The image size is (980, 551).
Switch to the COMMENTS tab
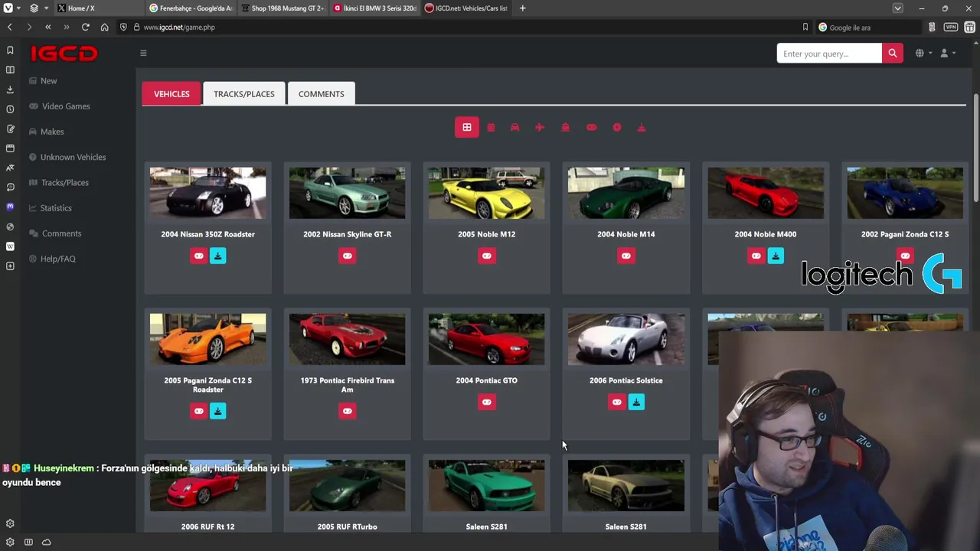[x=321, y=93]
